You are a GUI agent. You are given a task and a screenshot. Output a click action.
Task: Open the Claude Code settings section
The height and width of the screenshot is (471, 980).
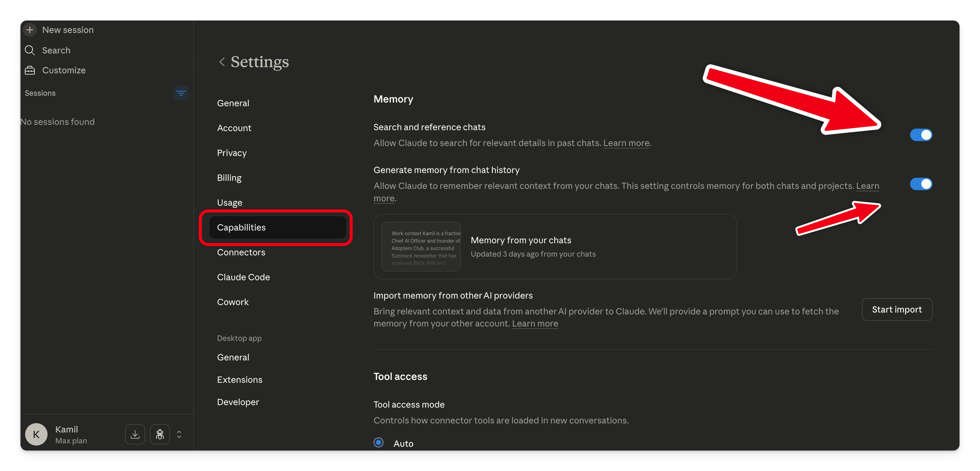coord(243,277)
